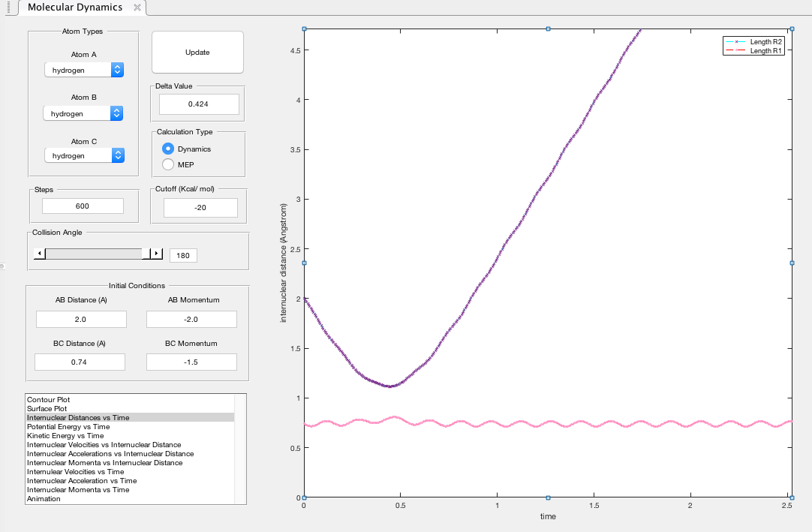Select Internuclear Velocities vs Internuclear Distance
812x532 pixels.
point(130,444)
